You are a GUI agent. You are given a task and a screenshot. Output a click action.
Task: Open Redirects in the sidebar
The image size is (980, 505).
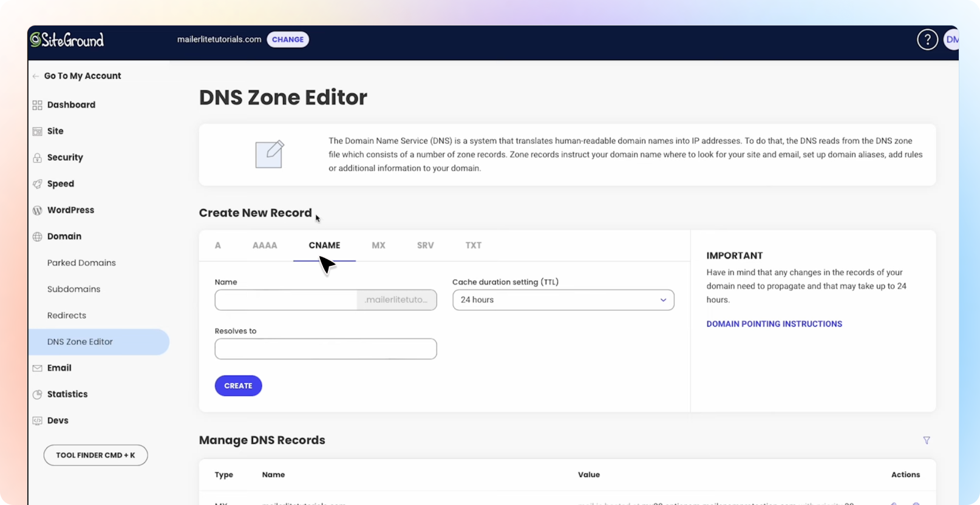[67, 316]
